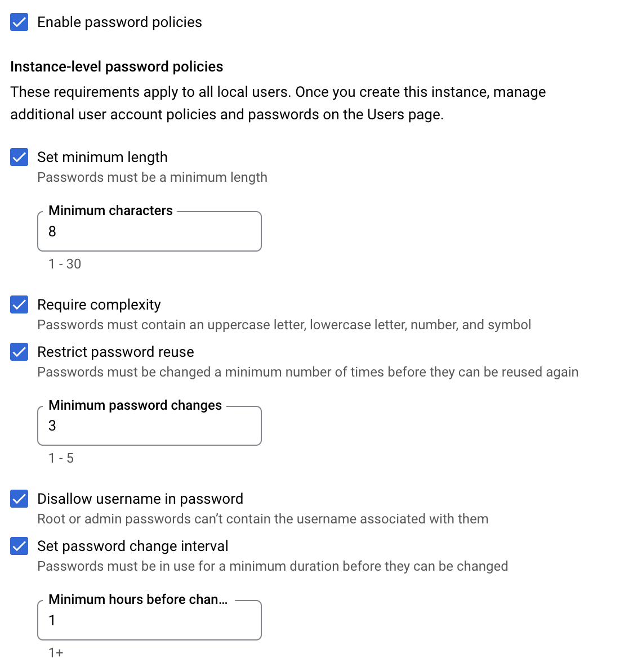Screen dimensions: 633x672
Task: Uncheck Set minimum length
Action: click(19, 158)
